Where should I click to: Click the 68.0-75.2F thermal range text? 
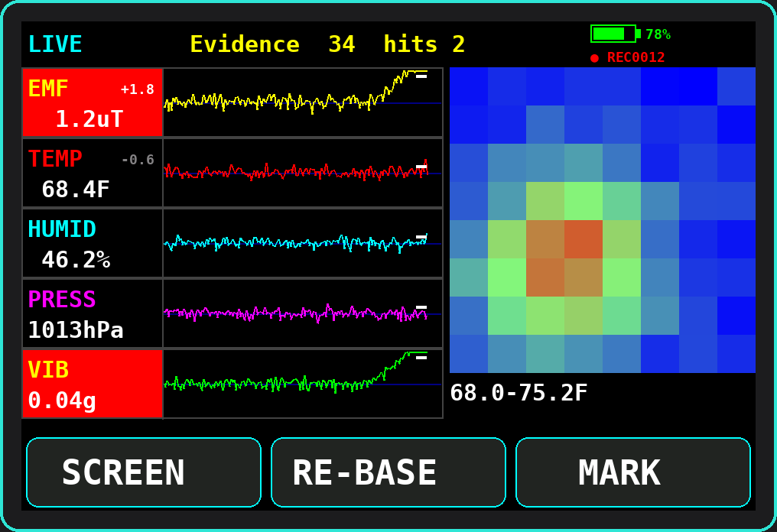click(x=519, y=393)
